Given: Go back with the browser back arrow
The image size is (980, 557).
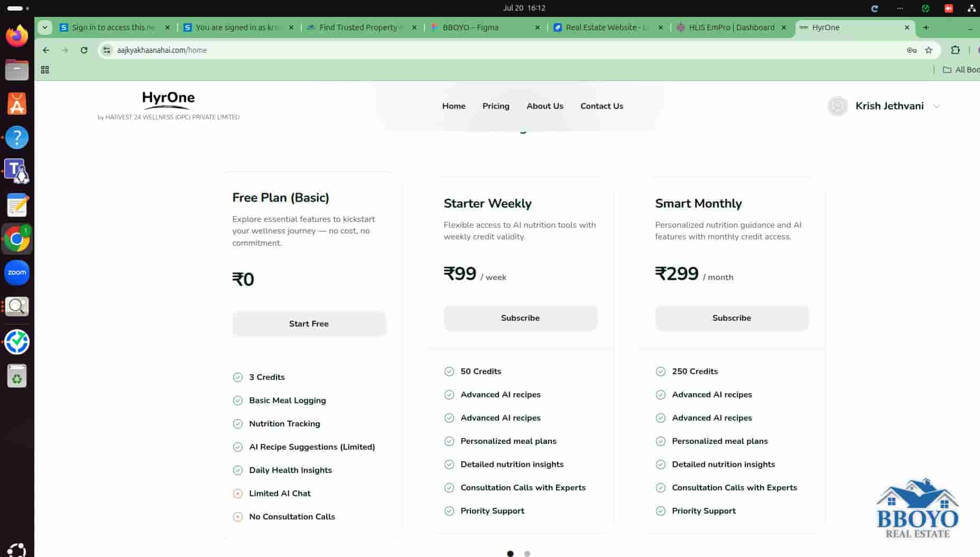Looking at the screenshot, I should tap(46, 50).
